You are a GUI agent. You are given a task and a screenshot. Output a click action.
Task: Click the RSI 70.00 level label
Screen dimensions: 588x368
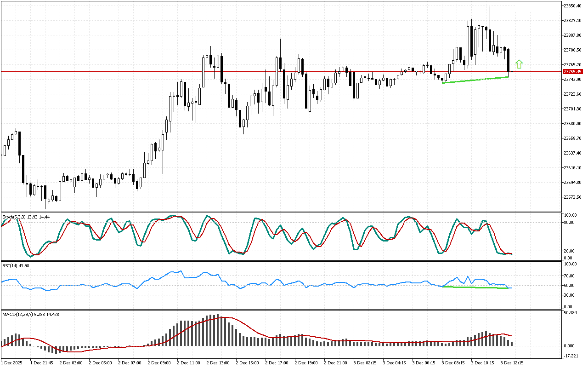570,276
